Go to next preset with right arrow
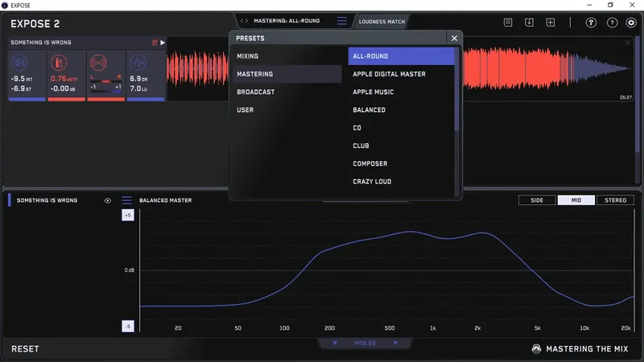The image size is (644, 362). [246, 21]
